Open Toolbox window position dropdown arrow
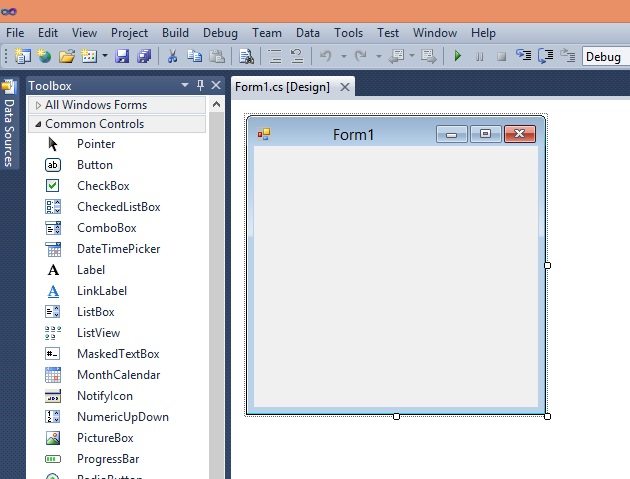 pyautogui.click(x=185, y=85)
